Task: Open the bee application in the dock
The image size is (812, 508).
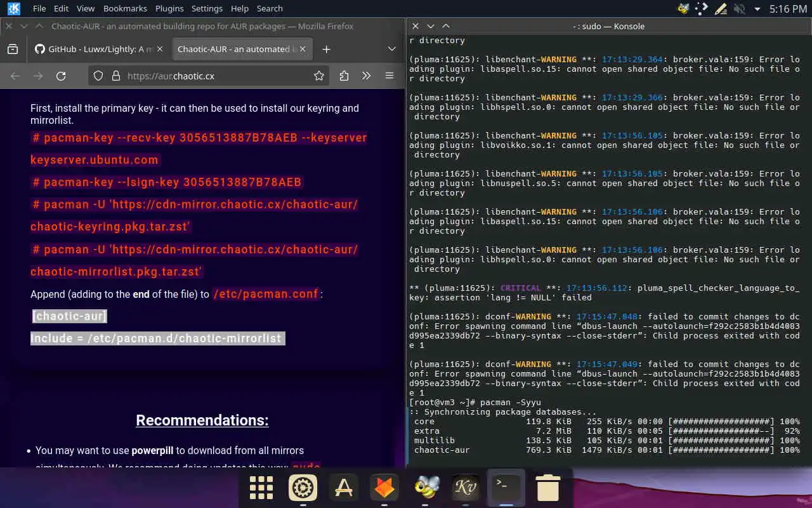Action: [x=425, y=488]
